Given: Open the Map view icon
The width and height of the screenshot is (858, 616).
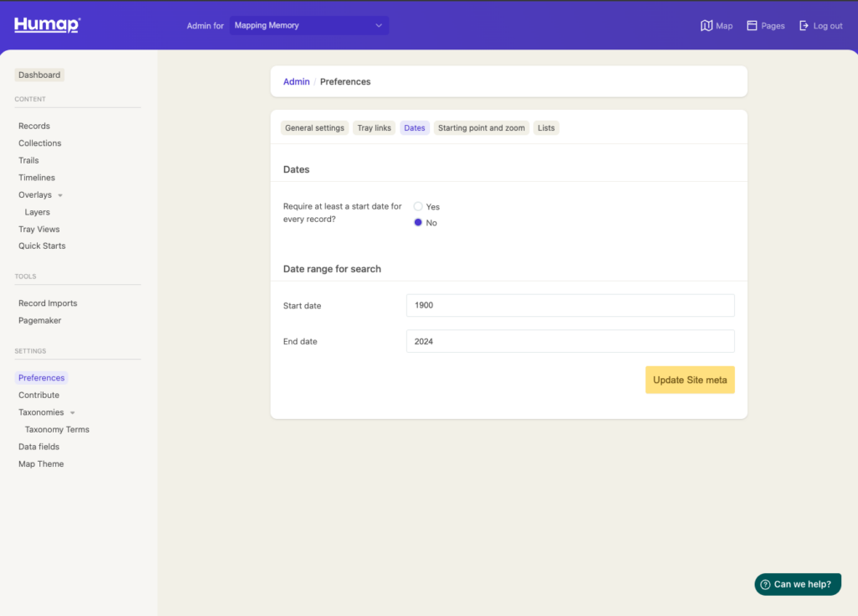Looking at the screenshot, I should (x=706, y=26).
